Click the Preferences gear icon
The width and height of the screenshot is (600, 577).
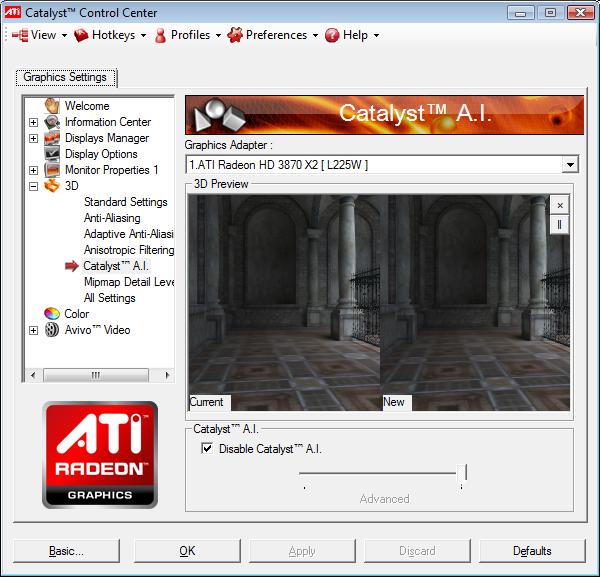pos(235,35)
